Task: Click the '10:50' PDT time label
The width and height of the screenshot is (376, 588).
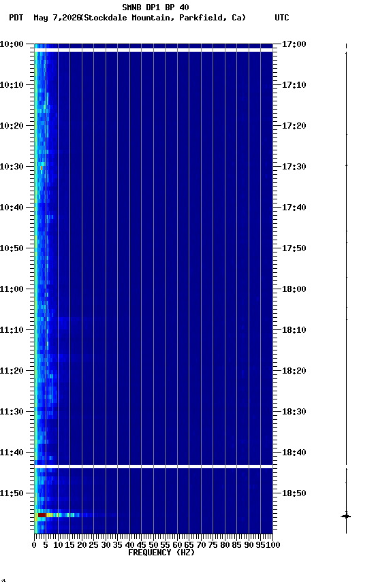Action: tap(12, 248)
